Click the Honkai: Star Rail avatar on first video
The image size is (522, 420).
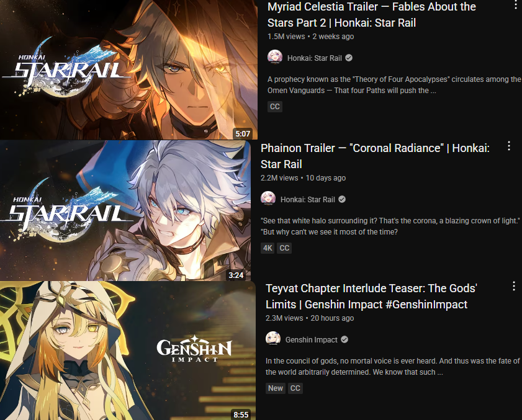(x=275, y=57)
